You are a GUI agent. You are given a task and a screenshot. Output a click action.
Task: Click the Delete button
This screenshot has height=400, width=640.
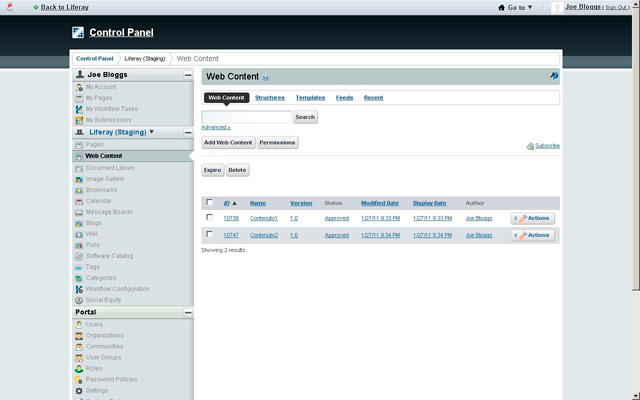click(x=238, y=170)
